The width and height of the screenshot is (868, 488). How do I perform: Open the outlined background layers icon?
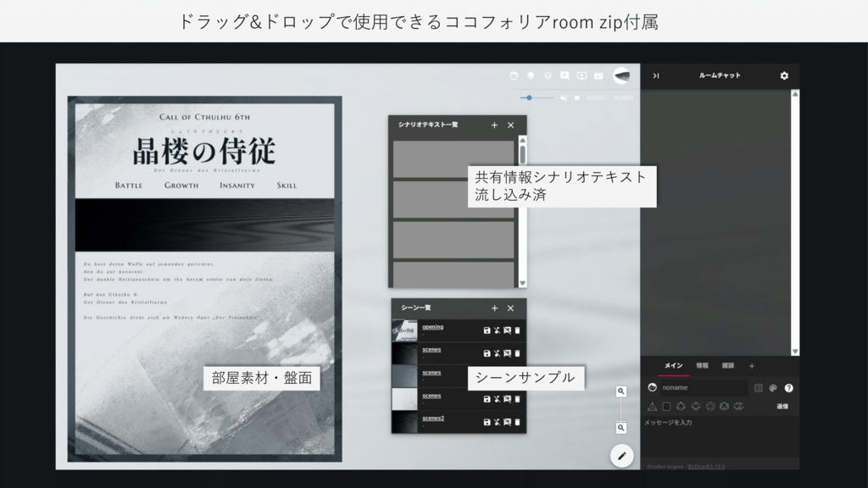tap(548, 75)
